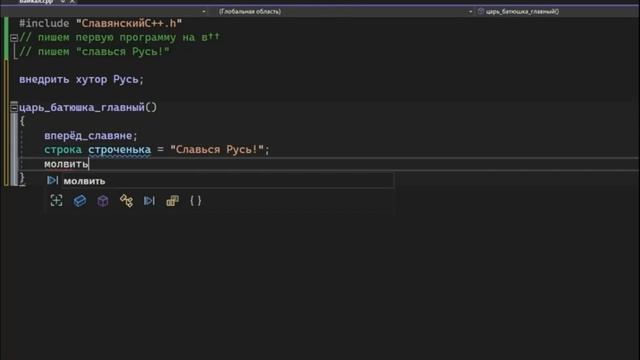
Task: Click the closing brace of the function
Action: point(22,178)
